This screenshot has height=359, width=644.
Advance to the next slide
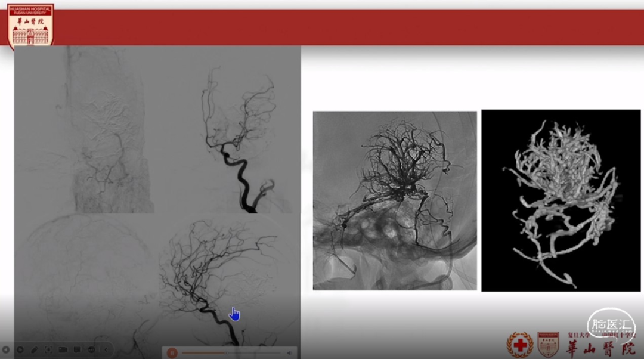[x=20, y=349]
